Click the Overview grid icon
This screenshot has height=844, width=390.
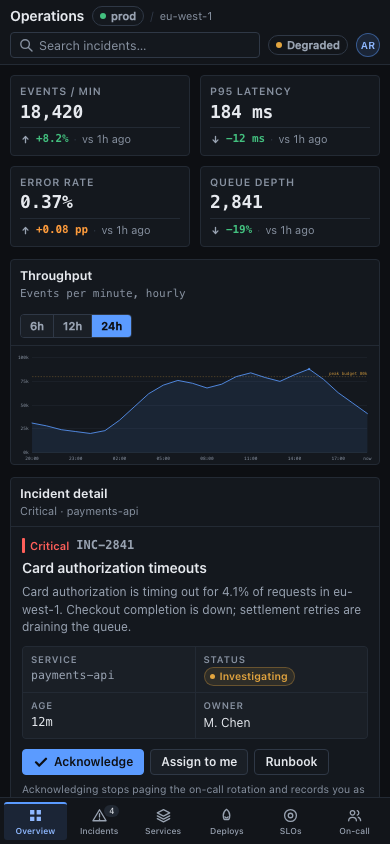[x=35, y=815]
